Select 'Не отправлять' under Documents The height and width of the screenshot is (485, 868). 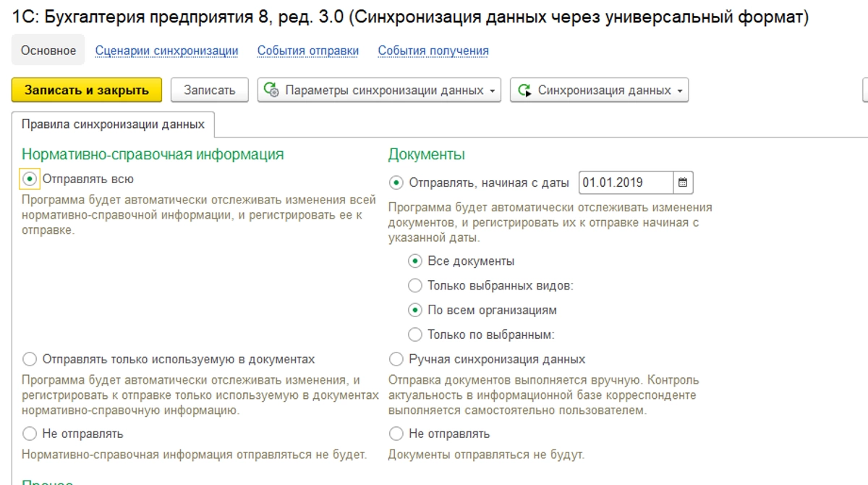coord(396,434)
